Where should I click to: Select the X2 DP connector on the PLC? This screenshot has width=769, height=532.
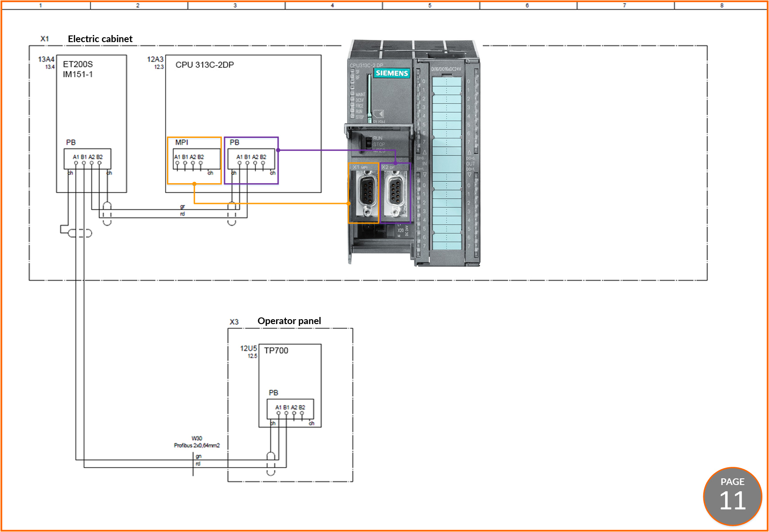coord(396,193)
